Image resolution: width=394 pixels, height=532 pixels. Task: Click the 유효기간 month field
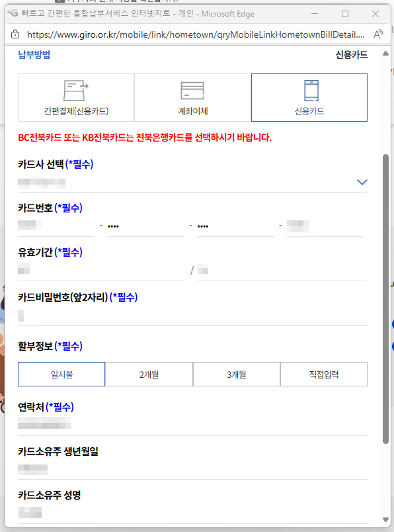pyautogui.click(x=101, y=271)
